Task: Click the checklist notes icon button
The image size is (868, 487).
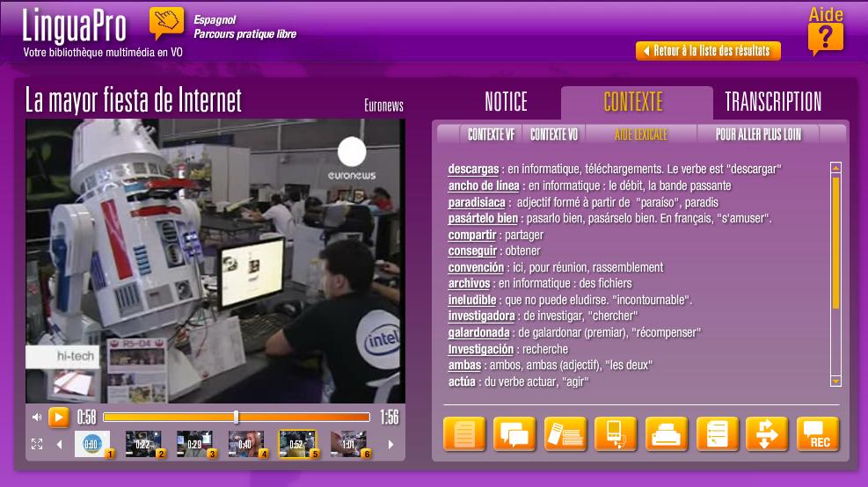Action: click(x=717, y=433)
